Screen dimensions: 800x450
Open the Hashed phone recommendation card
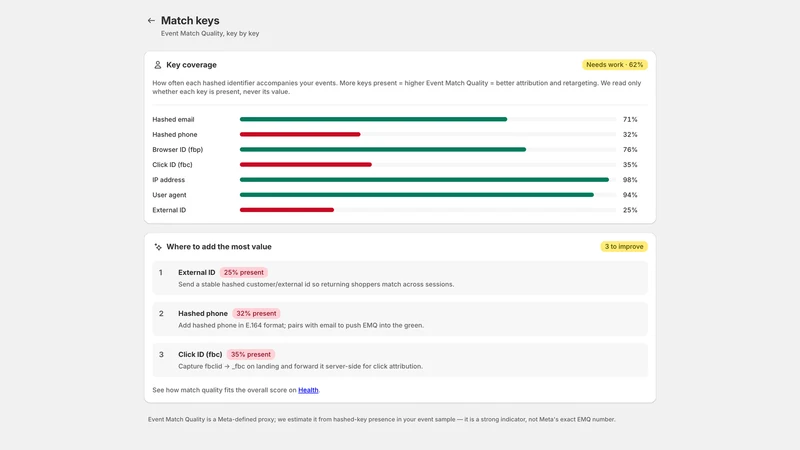[x=400, y=319]
